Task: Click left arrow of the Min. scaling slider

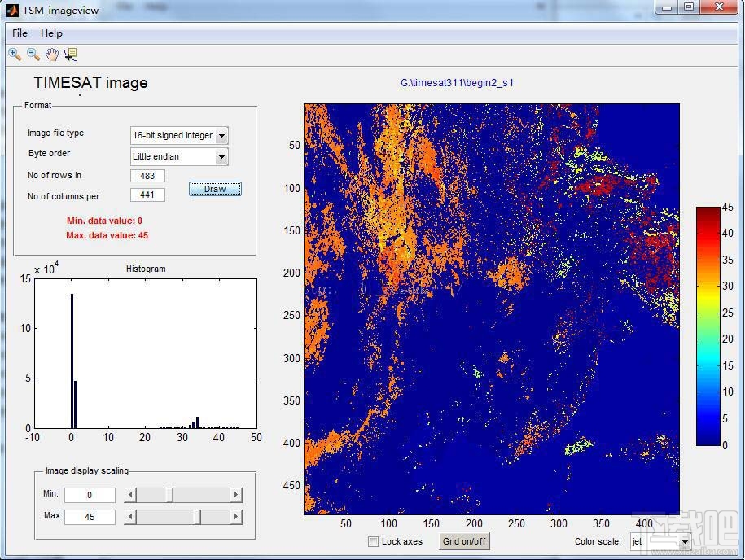Action: [129, 495]
